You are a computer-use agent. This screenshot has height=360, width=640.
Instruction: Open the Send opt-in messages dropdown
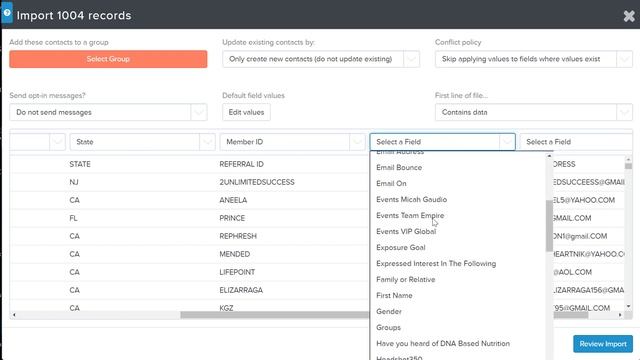click(108, 112)
